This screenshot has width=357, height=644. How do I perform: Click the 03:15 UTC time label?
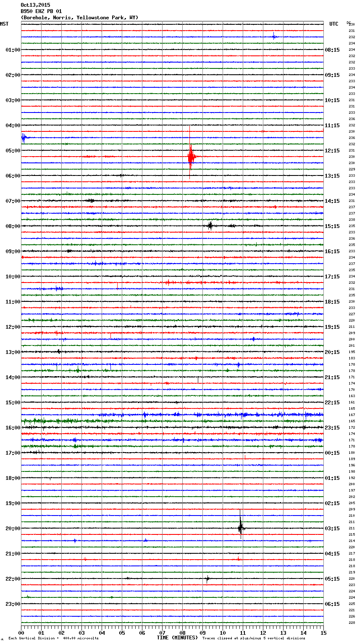(x=332, y=529)
